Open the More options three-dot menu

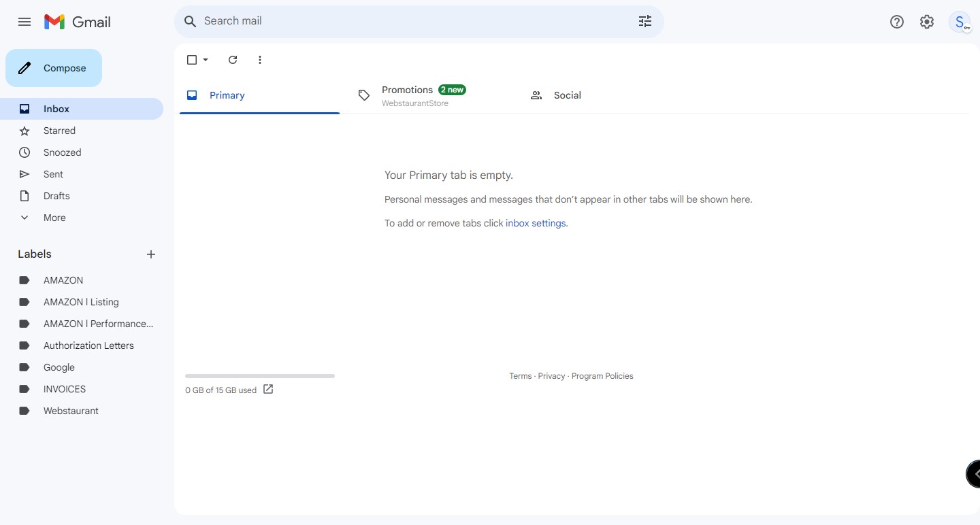click(x=260, y=60)
